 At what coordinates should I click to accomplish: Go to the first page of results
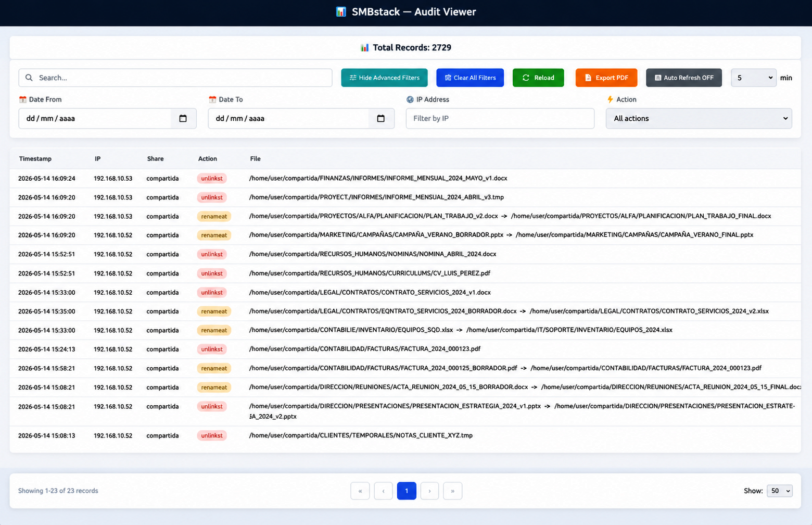click(360, 491)
